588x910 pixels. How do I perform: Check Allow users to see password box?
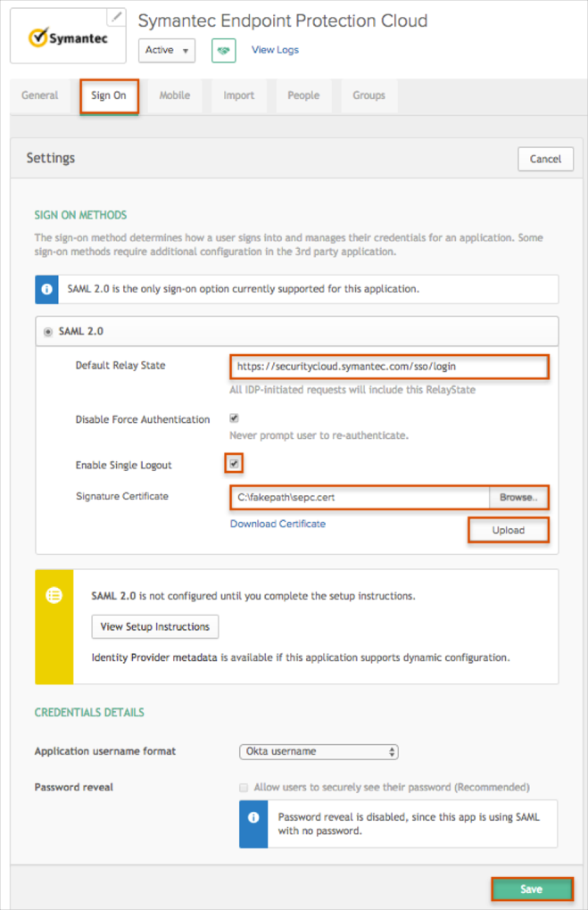coord(244,787)
